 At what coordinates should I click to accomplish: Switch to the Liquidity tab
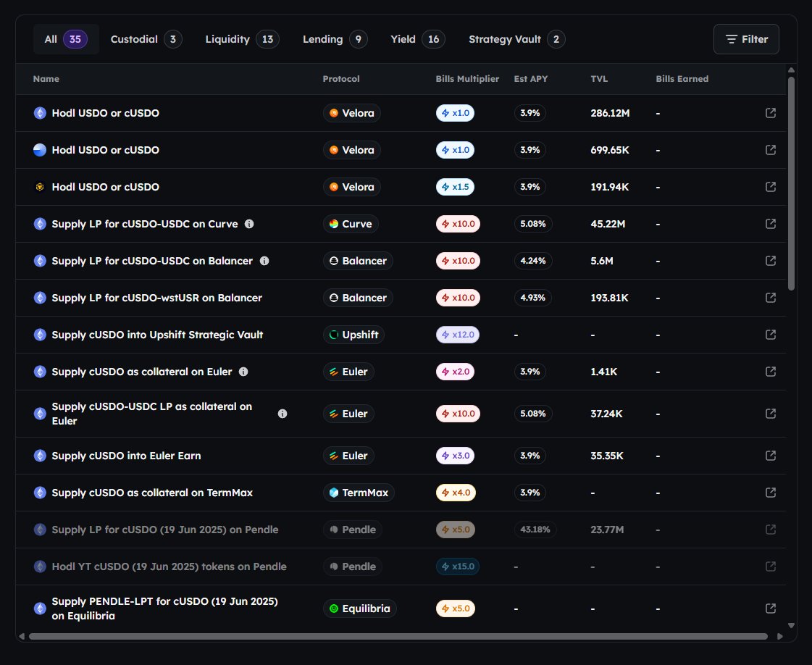tap(242, 39)
